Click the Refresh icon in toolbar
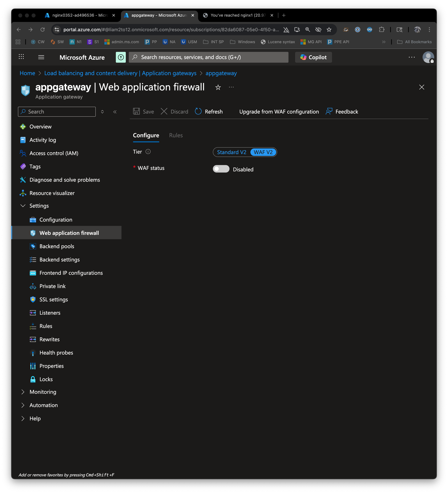The image size is (448, 493). (x=198, y=112)
